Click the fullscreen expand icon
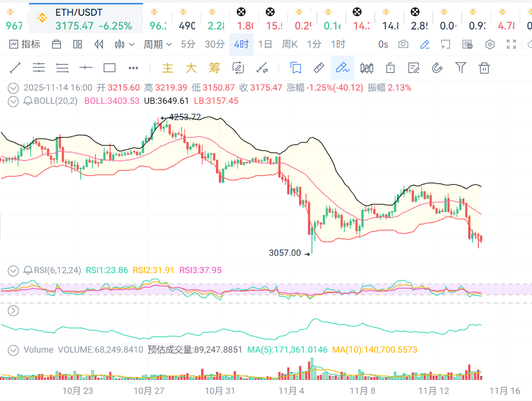532x401 pixels. [x=511, y=45]
